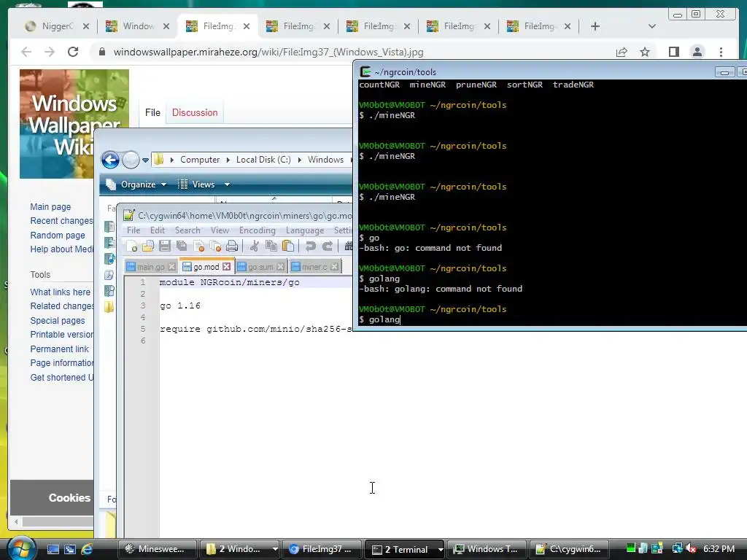The height and width of the screenshot is (560, 747).
Task: Open a new Chrome tab
Action: click(595, 26)
